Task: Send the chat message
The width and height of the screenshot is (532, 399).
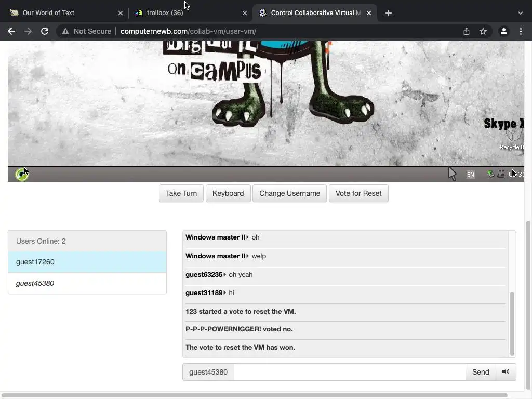Action: [481, 372]
